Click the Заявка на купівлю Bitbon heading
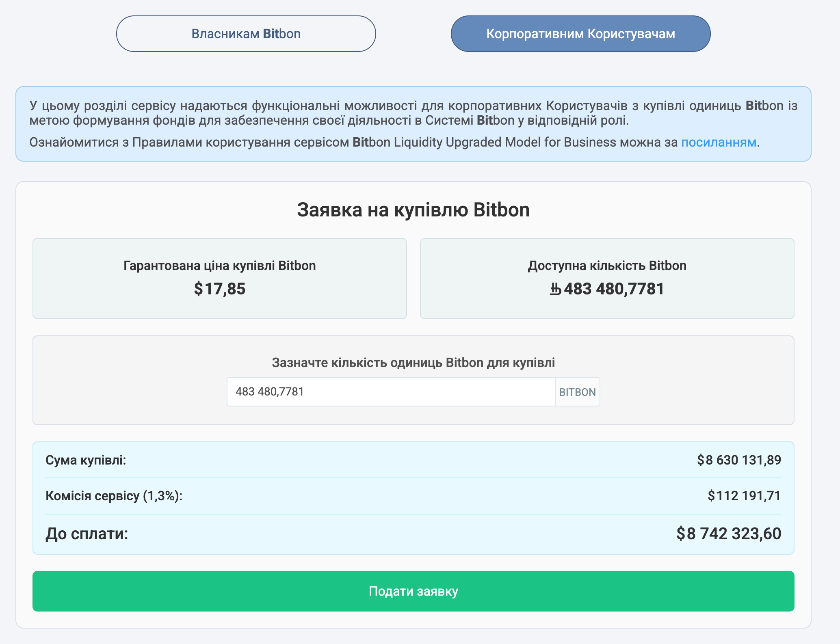 coord(413,210)
